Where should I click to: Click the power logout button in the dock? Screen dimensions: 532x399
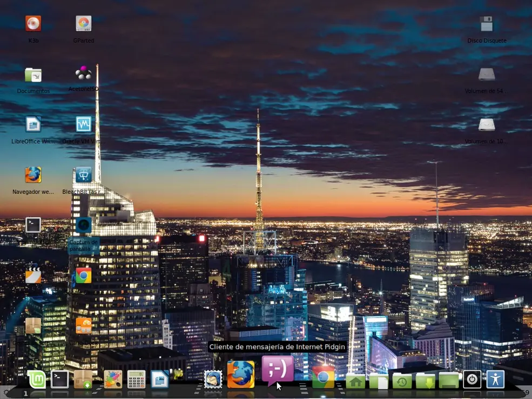point(472,380)
